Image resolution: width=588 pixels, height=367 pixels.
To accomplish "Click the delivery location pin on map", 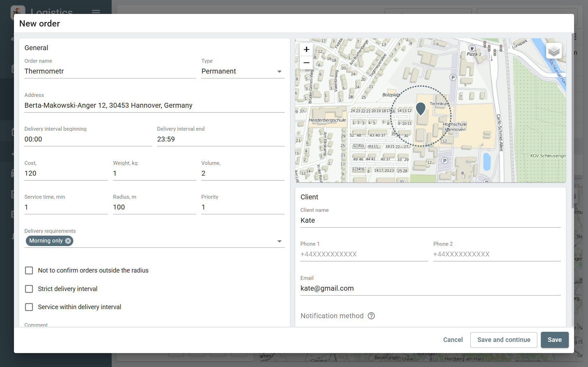I will coord(421,109).
